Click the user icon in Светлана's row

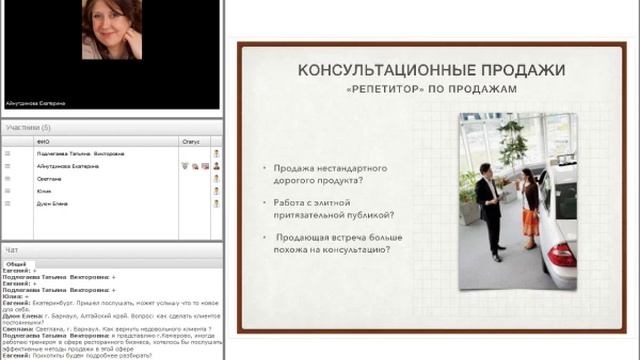(x=216, y=179)
